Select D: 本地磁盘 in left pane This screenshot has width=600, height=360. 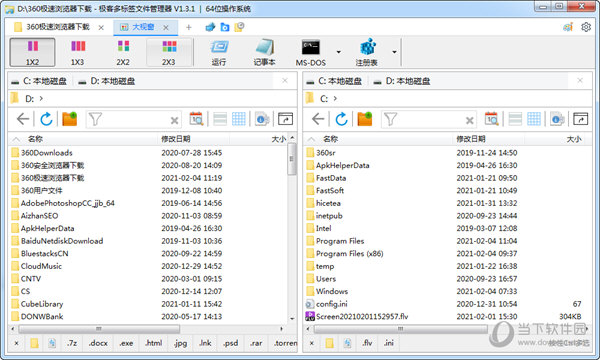point(107,81)
